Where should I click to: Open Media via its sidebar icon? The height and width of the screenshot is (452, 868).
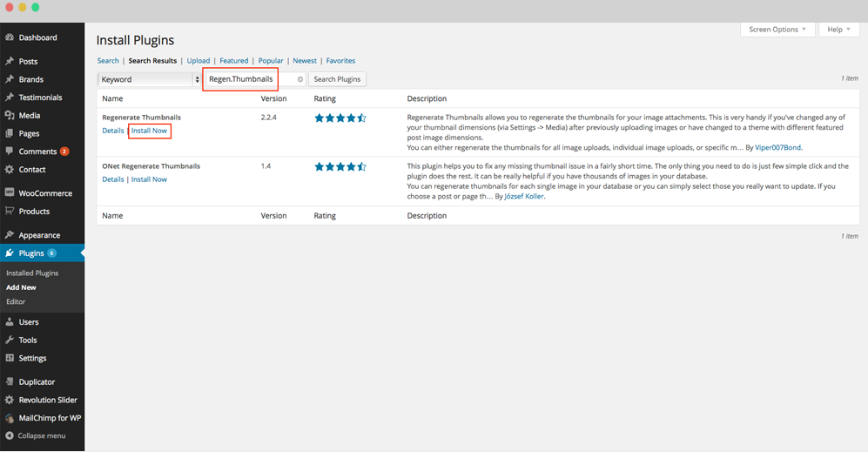click(x=10, y=115)
